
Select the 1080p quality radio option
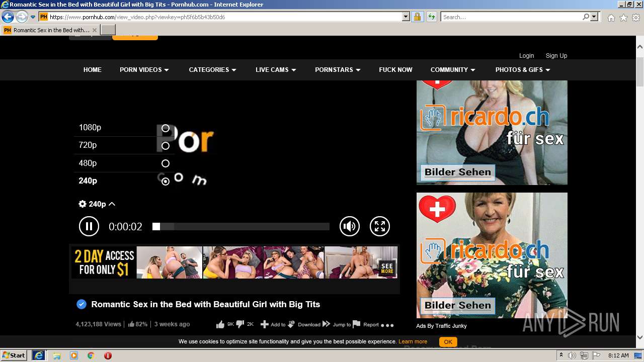[166, 128]
